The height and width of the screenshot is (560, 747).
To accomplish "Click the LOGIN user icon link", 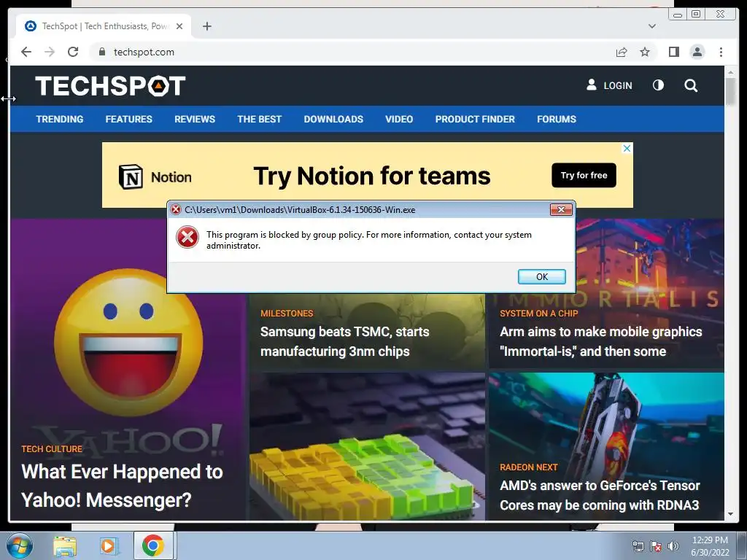I will tap(609, 85).
